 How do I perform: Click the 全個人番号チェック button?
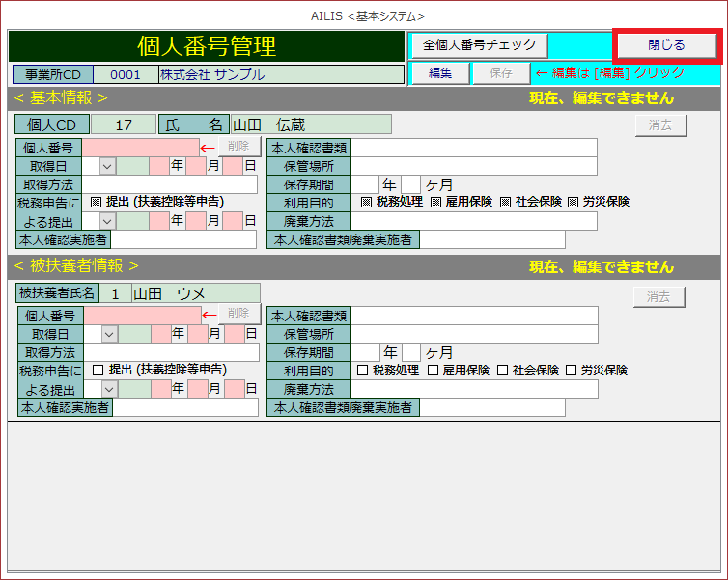[479, 45]
